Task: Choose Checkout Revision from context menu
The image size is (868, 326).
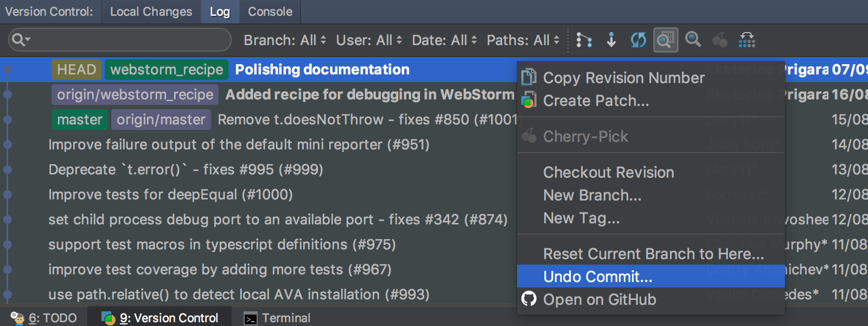Action: (651, 172)
